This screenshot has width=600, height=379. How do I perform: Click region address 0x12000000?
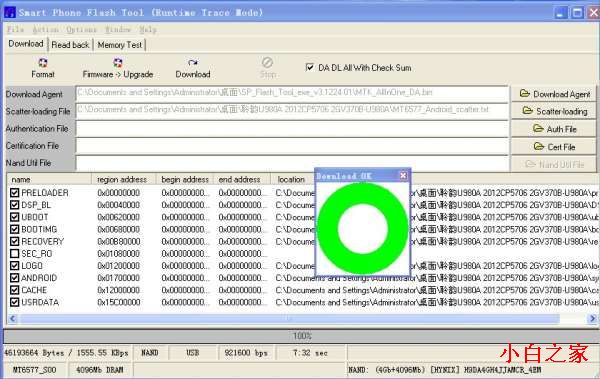(119, 290)
